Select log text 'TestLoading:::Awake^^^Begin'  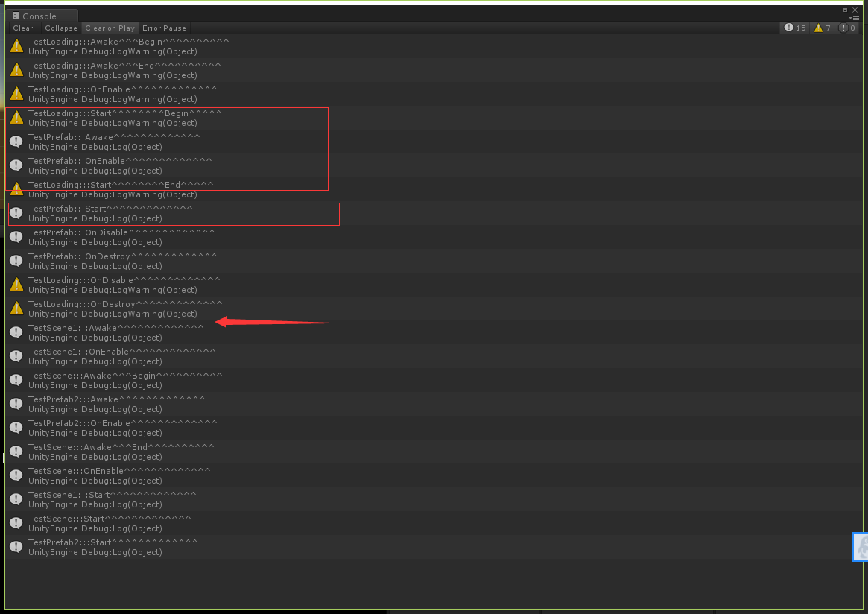[95, 42]
